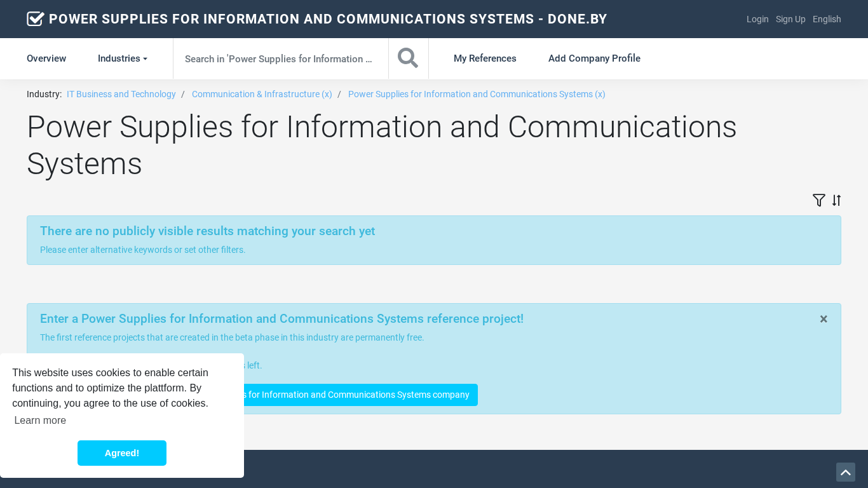Click the sort arrows icon
The image size is (868, 488).
[836, 200]
